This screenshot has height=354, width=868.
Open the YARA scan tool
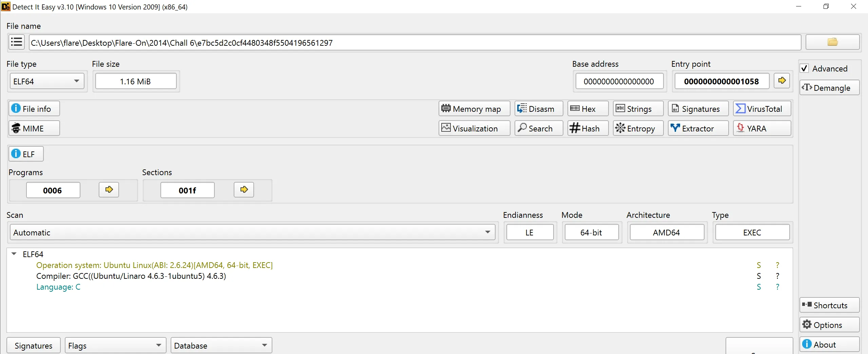point(761,128)
